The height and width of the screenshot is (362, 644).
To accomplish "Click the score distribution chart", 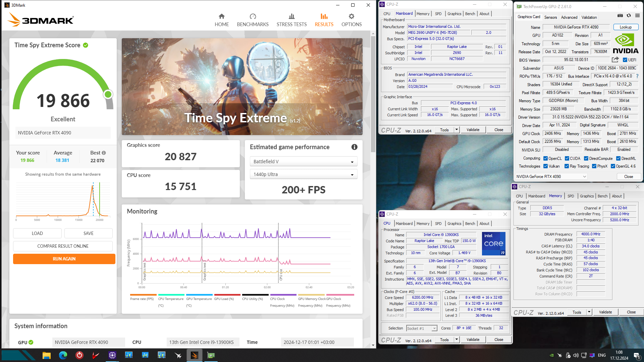I will pyautogui.click(x=63, y=201).
